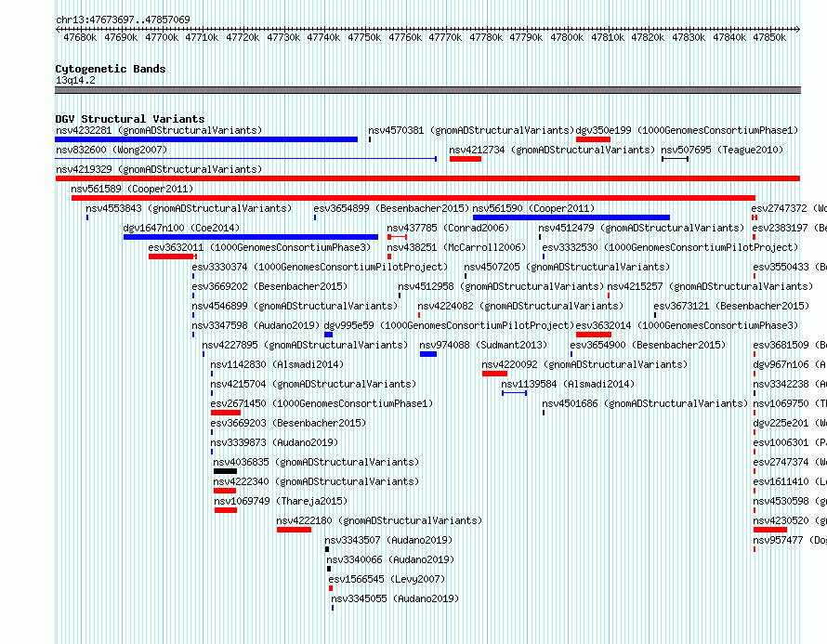Open esv3673121 (Besenbacher2015) label
The width and height of the screenshot is (827, 644).
tap(731, 306)
